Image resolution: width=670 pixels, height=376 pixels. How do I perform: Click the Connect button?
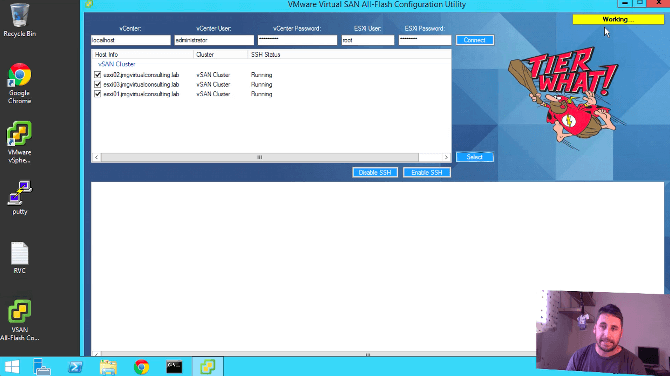[475, 40]
